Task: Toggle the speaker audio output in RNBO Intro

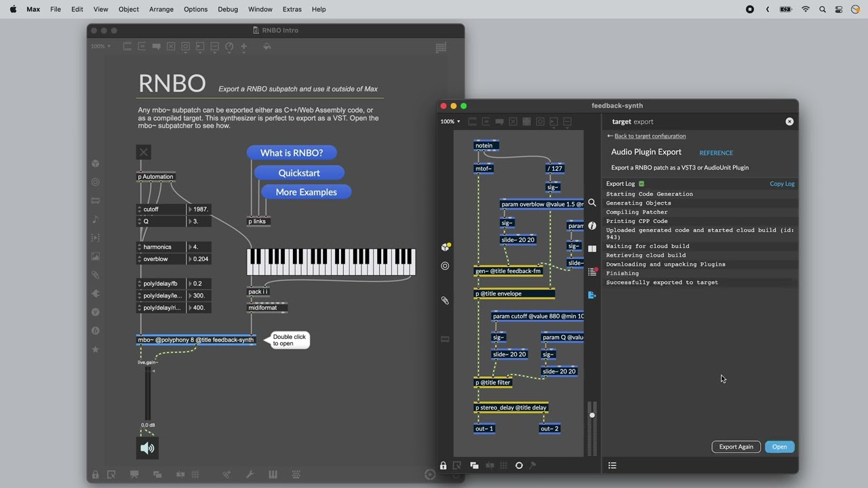Action: [x=147, y=448]
